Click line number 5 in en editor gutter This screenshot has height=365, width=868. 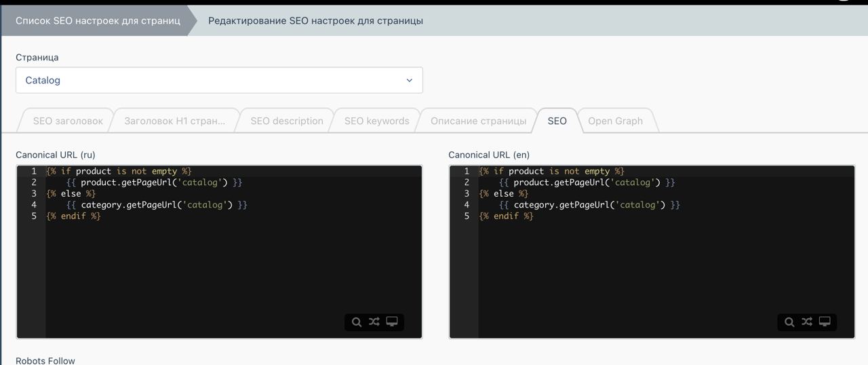tap(467, 216)
